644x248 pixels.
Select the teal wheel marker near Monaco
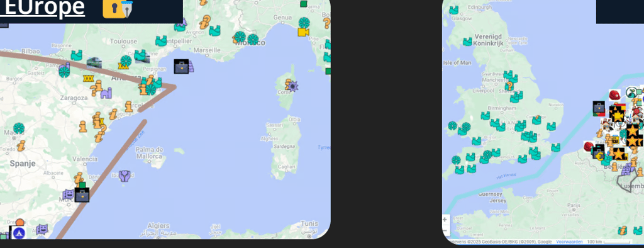[253, 40]
